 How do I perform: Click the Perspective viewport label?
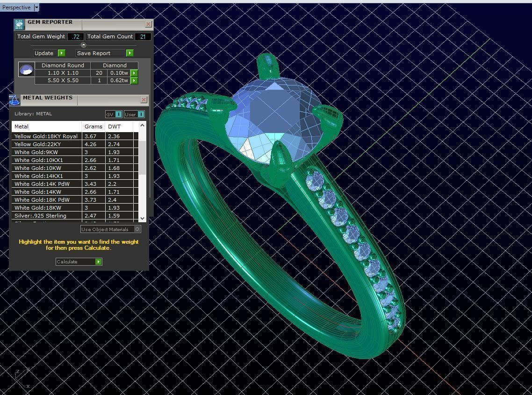pyautogui.click(x=16, y=7)
